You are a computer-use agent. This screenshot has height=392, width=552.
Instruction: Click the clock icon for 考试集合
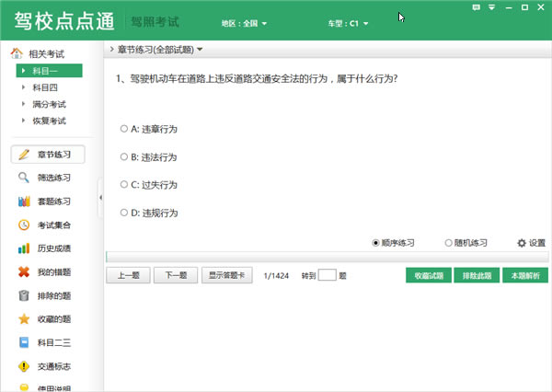tap(24, 225)
